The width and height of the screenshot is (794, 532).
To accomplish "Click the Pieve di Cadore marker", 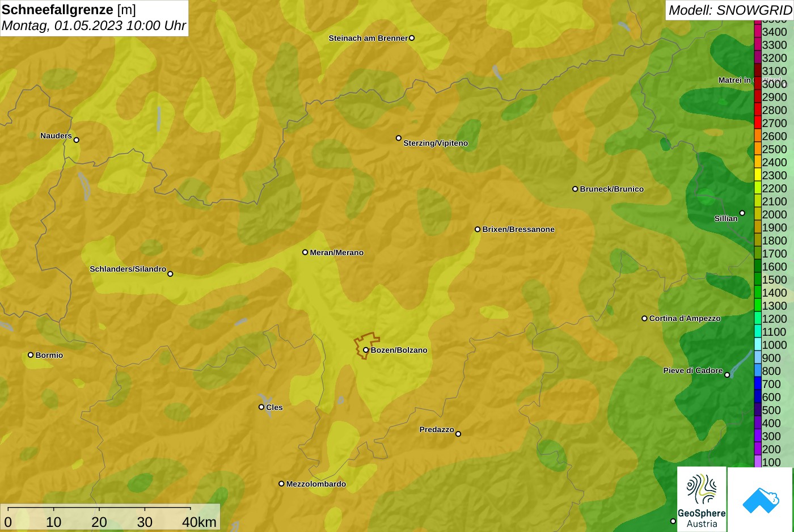I will (727, 375).
